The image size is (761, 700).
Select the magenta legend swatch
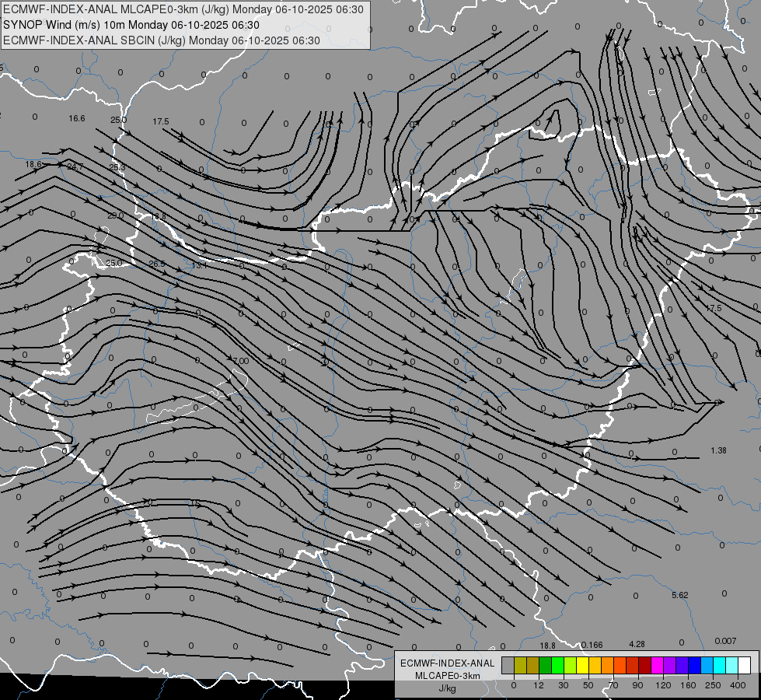tap(657, 665)
